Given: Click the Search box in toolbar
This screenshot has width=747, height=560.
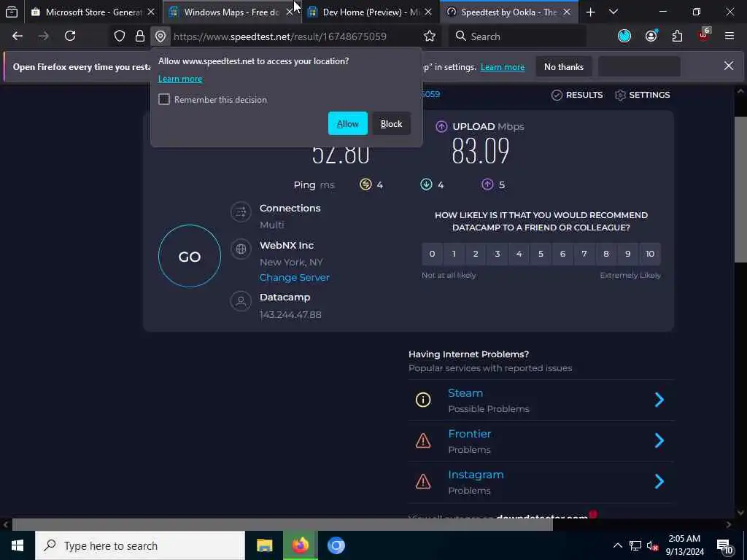Looking at the screenshot, I should (519, 36).
